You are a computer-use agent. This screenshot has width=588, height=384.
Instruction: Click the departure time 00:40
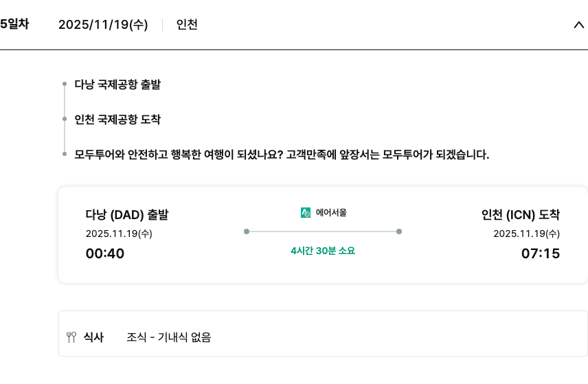tap(105, 253)
